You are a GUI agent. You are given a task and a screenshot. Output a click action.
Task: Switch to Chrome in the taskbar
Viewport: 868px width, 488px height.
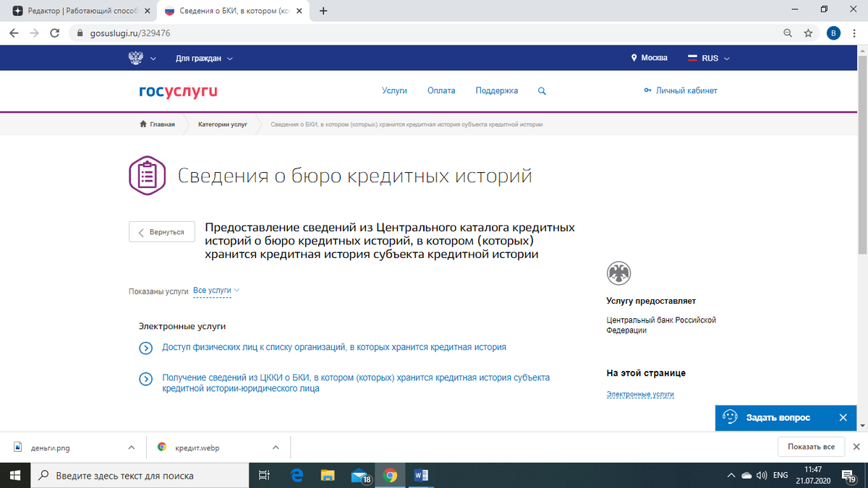[391, 476]
